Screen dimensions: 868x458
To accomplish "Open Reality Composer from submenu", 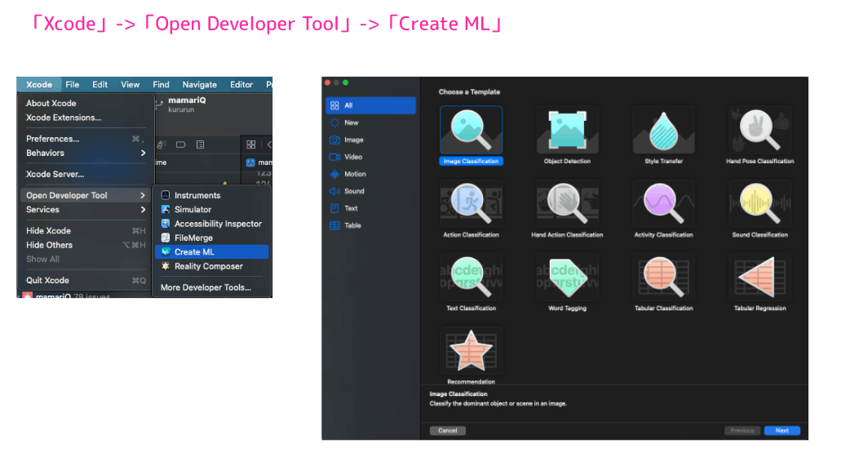I will coord(212,266).
